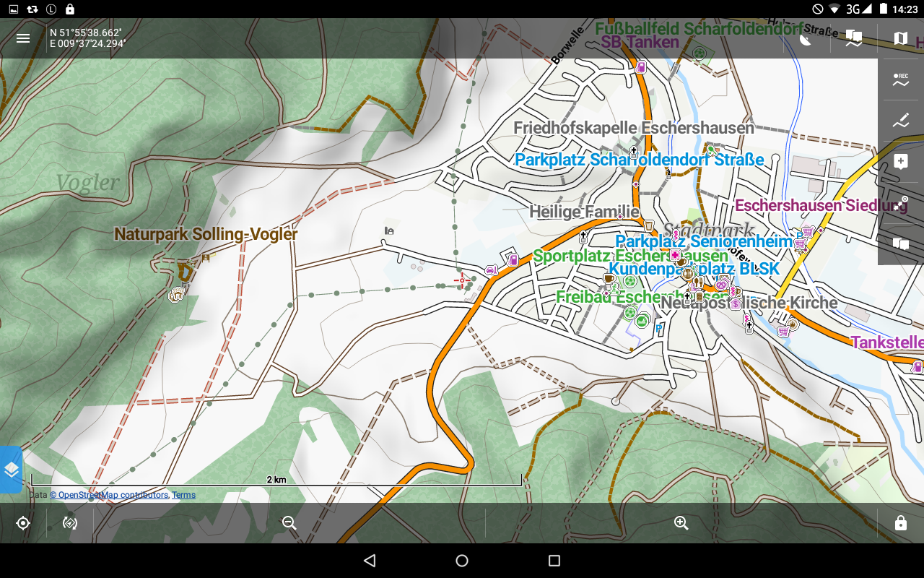Add a new point with the plus marker icon
Image resolution: width=924 pixels, height=578 pixels.
[x=901, y=161]
